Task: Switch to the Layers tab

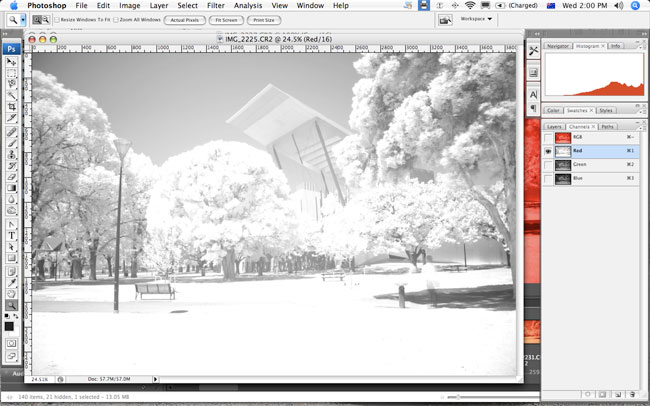Action: (555, 127)
